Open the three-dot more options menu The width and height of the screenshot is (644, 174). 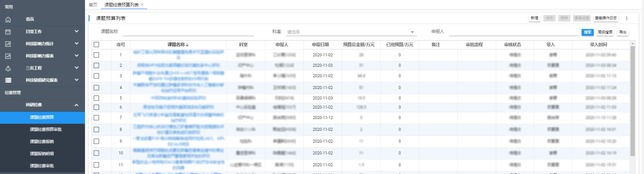tap(626, 18)
